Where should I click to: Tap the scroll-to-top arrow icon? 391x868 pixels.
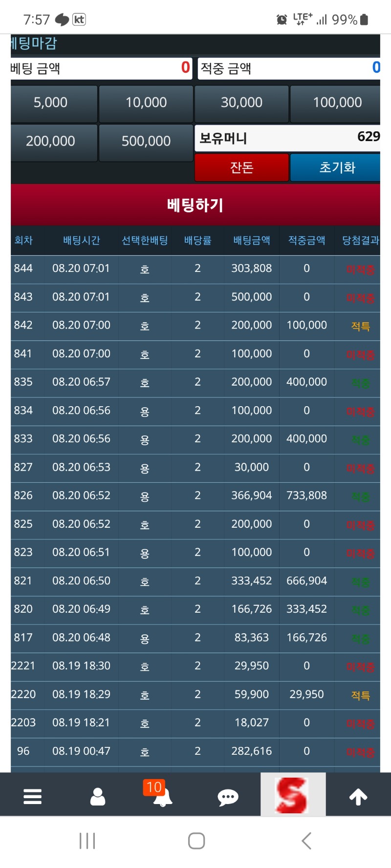click(x=358, y=797)
